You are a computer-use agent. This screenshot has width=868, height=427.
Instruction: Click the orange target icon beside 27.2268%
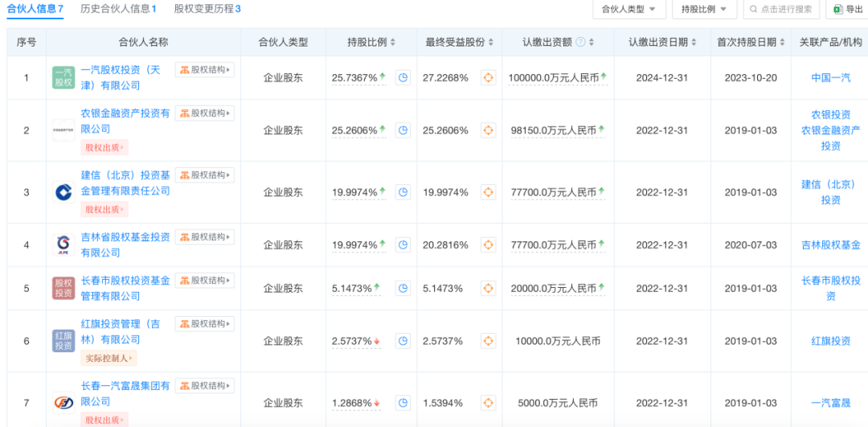coord(487,78)
